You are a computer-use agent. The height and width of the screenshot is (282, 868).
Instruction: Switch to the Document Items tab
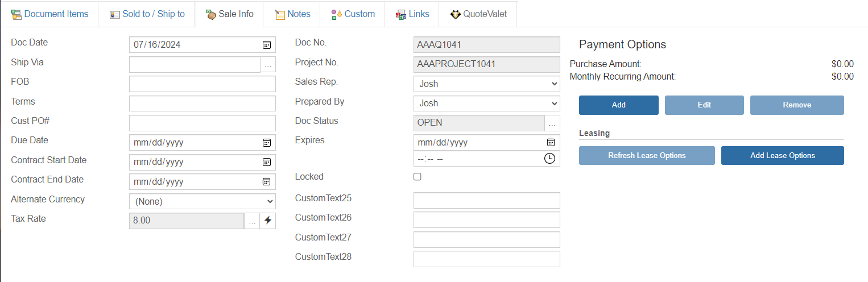click(49, 14)
